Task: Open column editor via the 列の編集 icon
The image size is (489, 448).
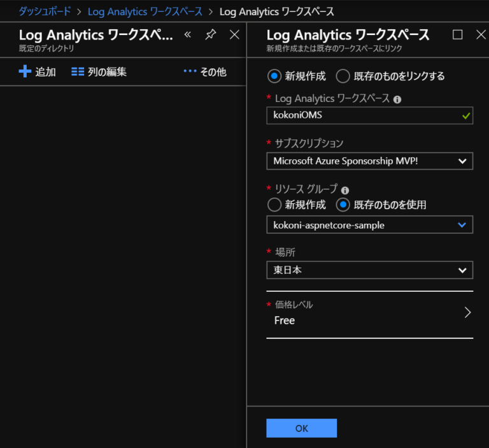Action: 78,72
